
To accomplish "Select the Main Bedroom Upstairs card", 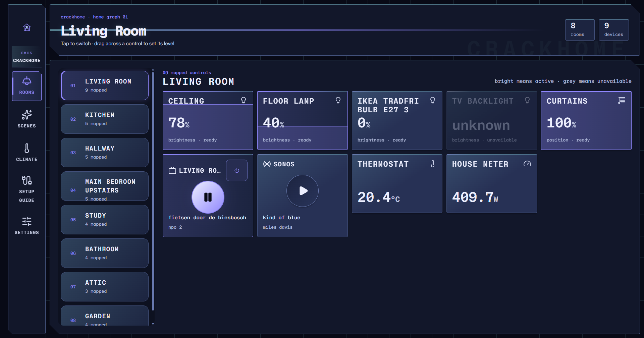I will pyautogui.click(x=105, y=186).
